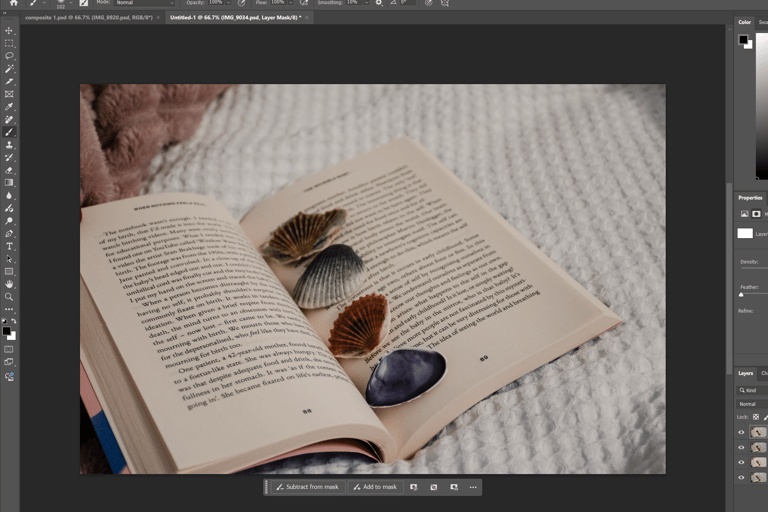Switch to composite 1.psd document tab
The height and width of the screenshot is (512, 768).
89,18
